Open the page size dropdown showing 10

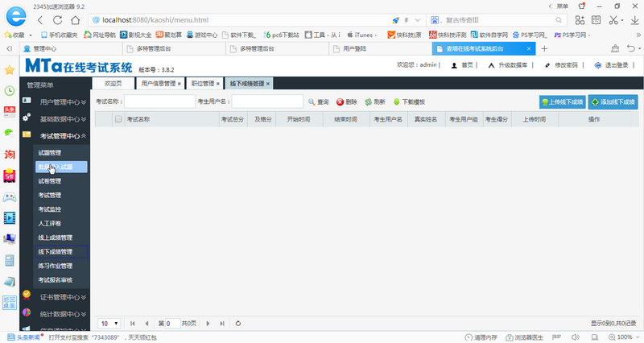tap(109, 324)
